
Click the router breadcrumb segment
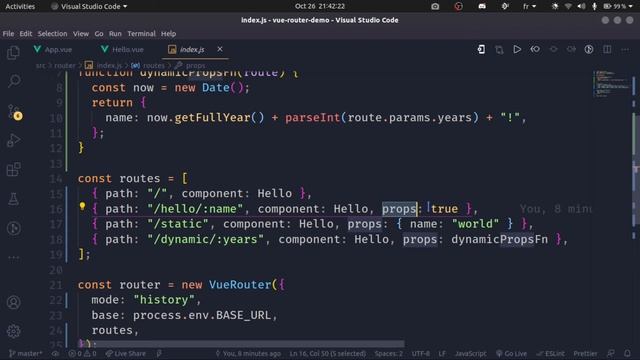64,65
